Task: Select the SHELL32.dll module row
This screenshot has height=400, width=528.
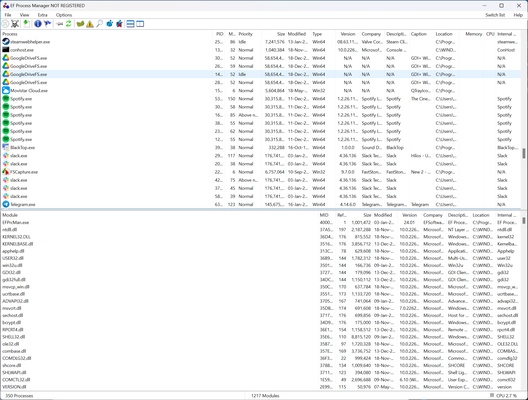Action: pyautogui.click(x=260, y=337)
